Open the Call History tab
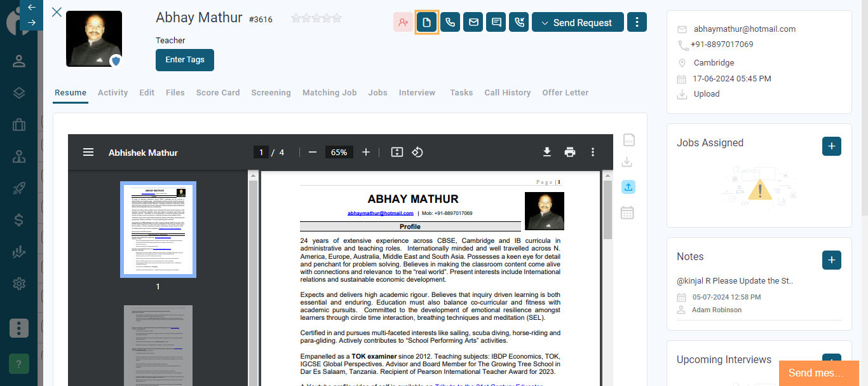The image size is (868, 386). click(508, 92)
